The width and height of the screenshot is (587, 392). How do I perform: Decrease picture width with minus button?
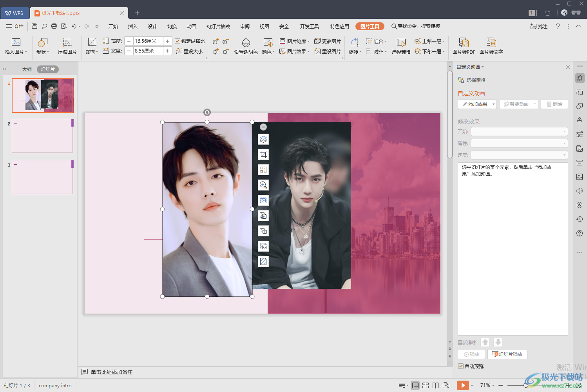tap(129, 51)
